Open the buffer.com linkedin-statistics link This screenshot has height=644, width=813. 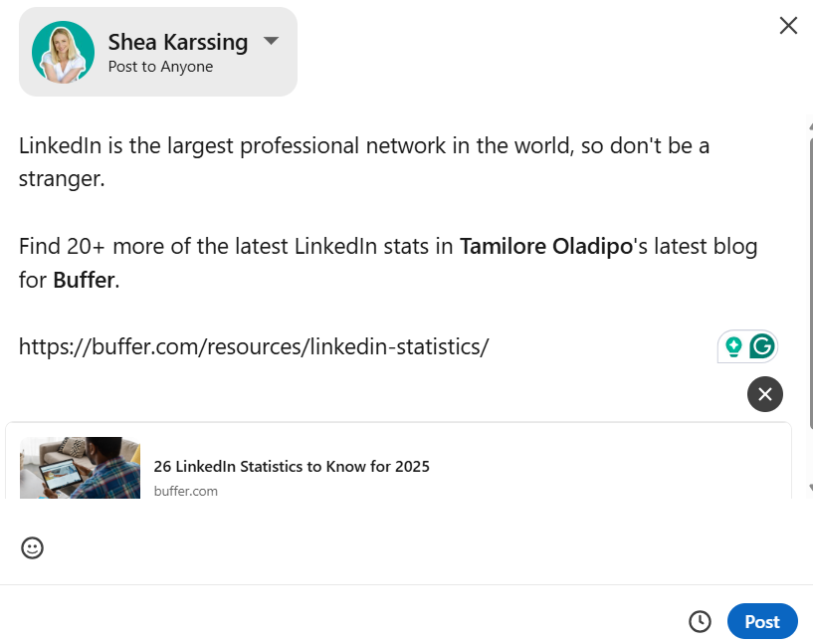[253, 346]
